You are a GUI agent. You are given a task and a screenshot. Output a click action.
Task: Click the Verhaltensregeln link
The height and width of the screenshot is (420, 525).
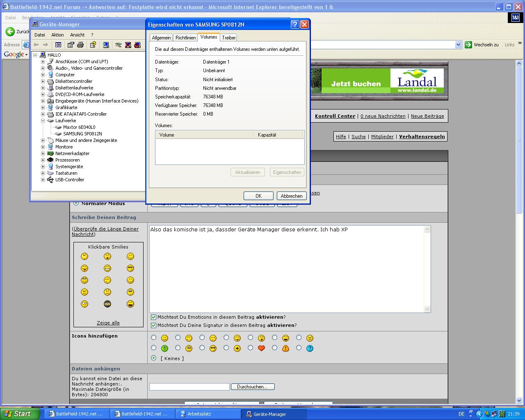tap(422, 137)
